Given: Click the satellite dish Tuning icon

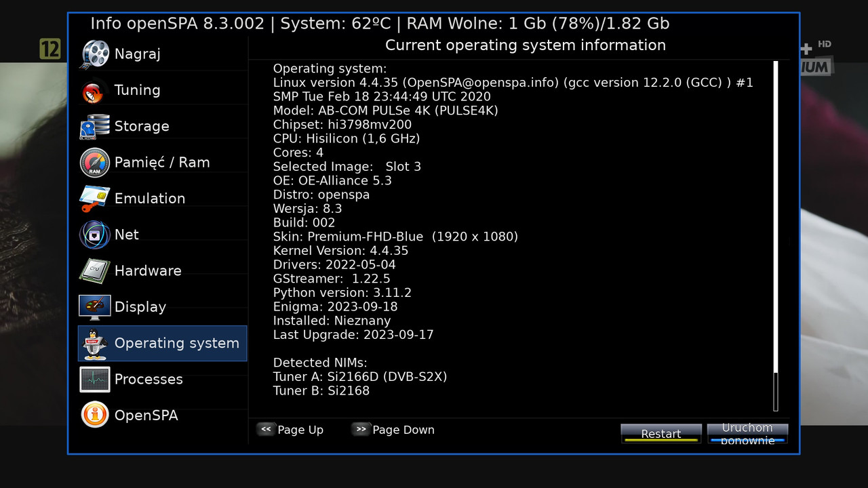Looking at the screenshot, I should [x=94, y=90].
